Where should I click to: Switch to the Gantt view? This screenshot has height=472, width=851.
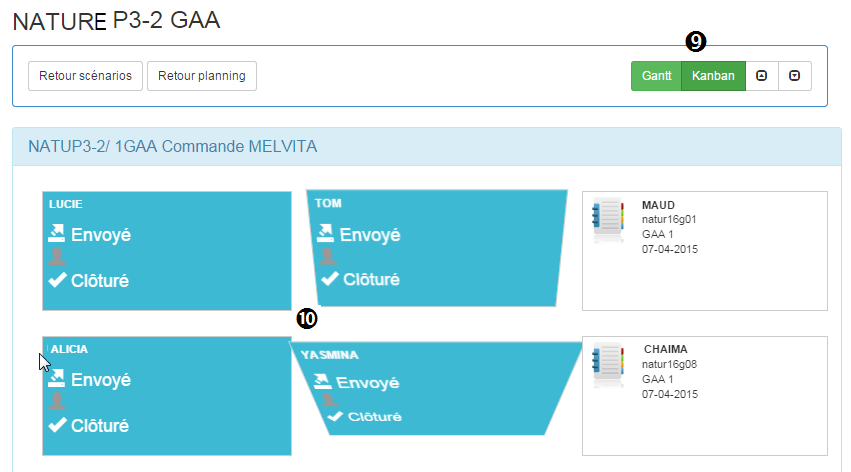[x=656, y=76]
